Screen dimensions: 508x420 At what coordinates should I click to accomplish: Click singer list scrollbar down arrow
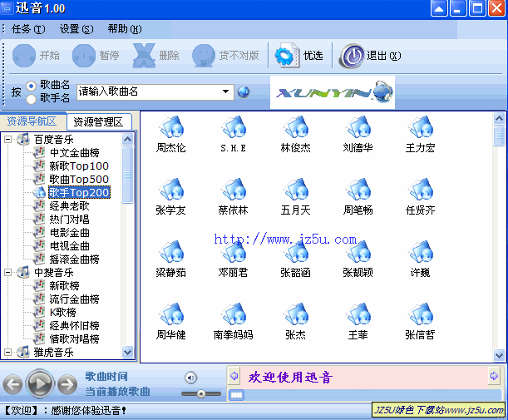[499, 355]
